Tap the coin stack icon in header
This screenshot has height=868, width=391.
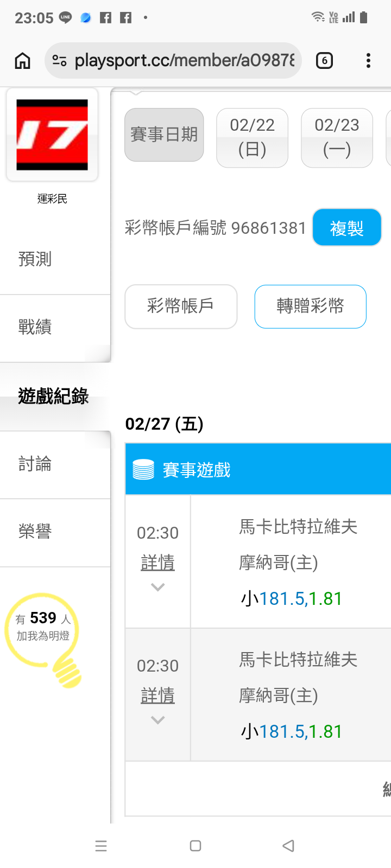pos(143,470)
